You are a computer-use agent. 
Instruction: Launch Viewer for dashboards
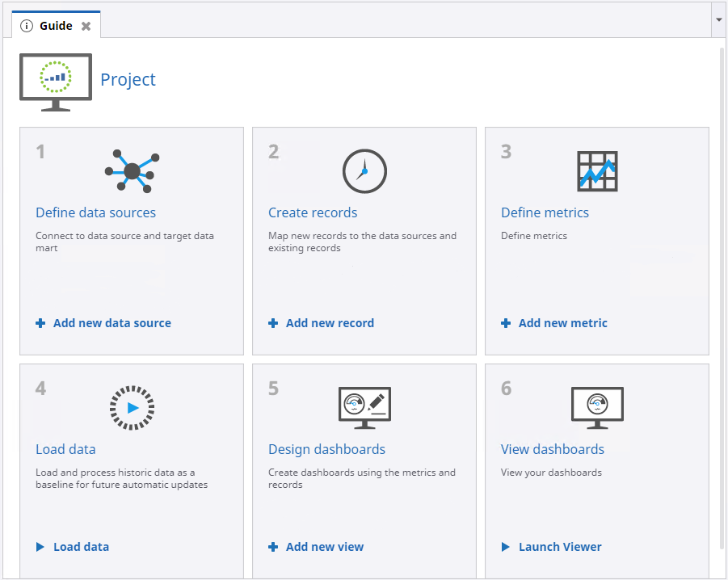[x=560, y=547]
